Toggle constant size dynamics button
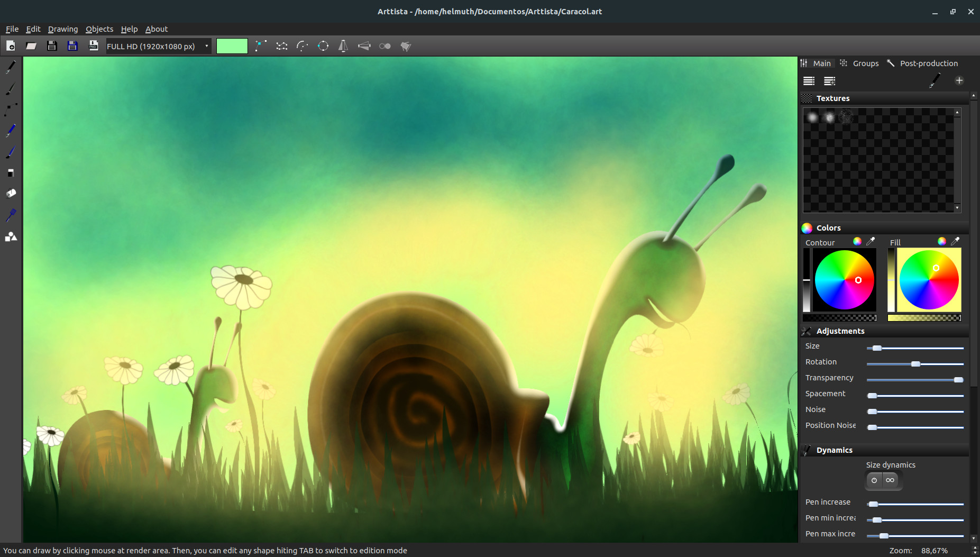The height and width of the screenshot is (557, 980). point(874,480)
